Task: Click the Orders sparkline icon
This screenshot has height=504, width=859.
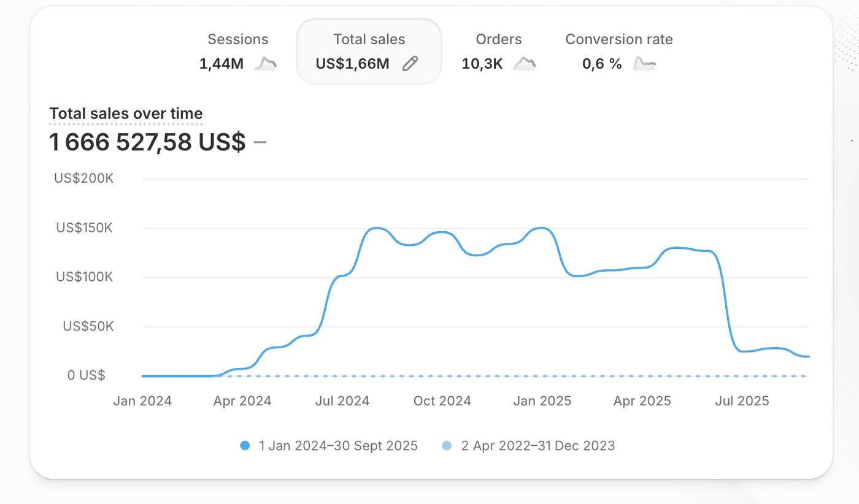Action: click(525, 63)
